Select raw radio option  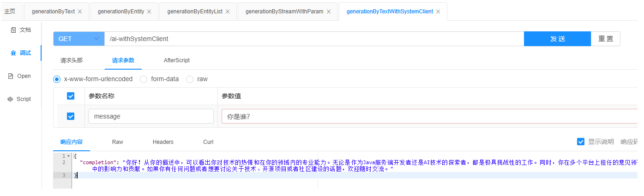(x=190, y=79)
